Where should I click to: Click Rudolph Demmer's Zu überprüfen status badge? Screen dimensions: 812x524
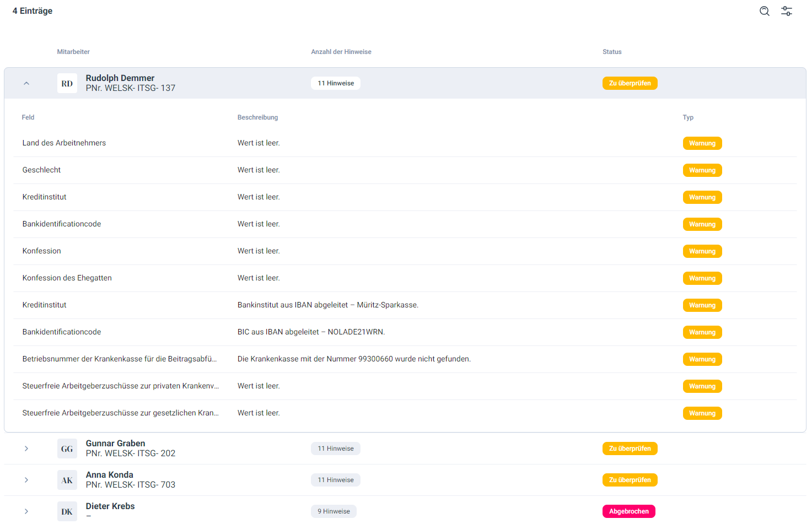[x=630, y=83]
